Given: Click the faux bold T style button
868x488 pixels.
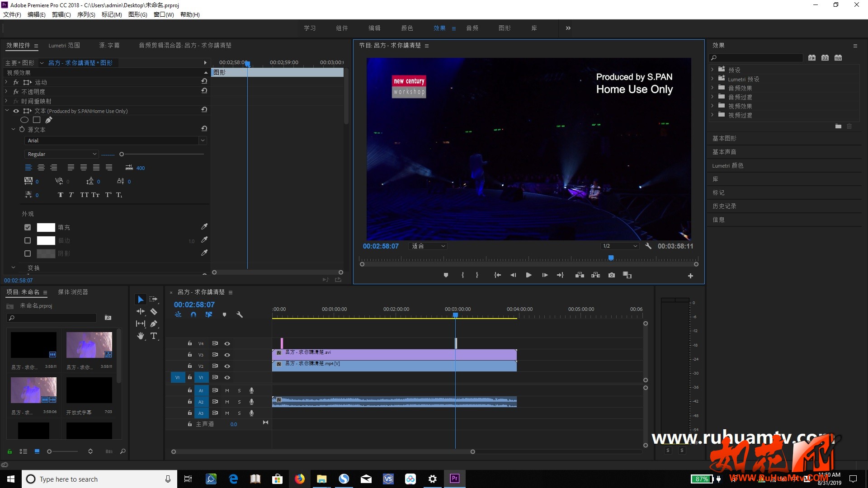Looking at the screenshot, I should coord(61,195).
